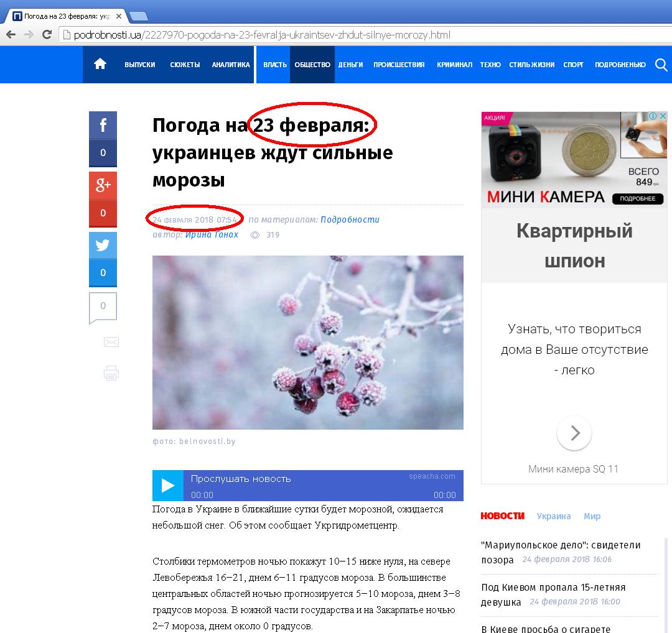The width and height of the screenshot is (672, 633).
Task: Go to the ДЕНЬГИ category
Action: point(350,65)
